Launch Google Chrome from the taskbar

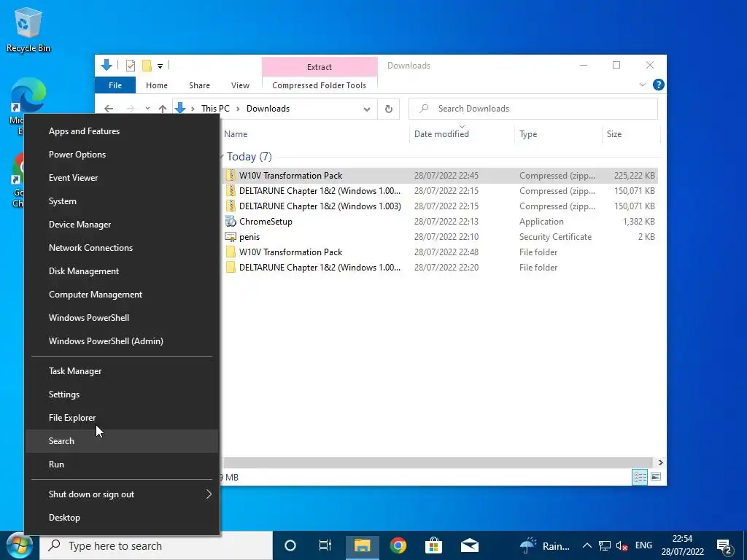click(x=398, y=545)
